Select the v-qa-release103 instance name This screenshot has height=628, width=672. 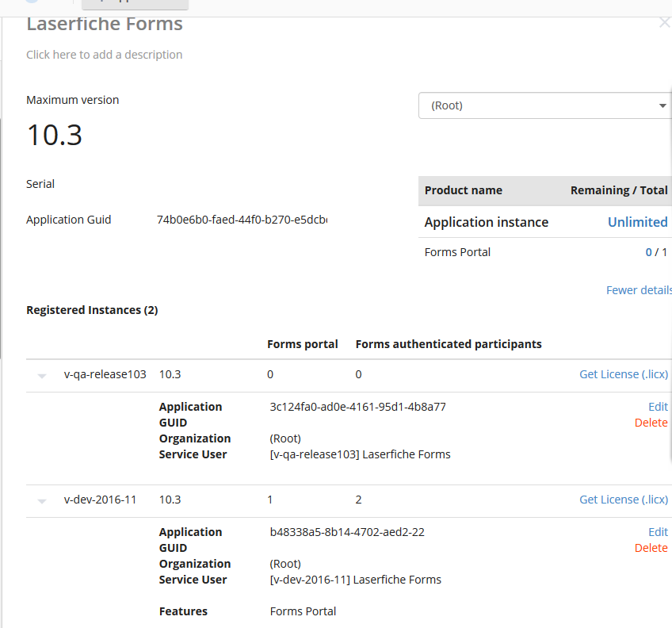click(105, 374)
